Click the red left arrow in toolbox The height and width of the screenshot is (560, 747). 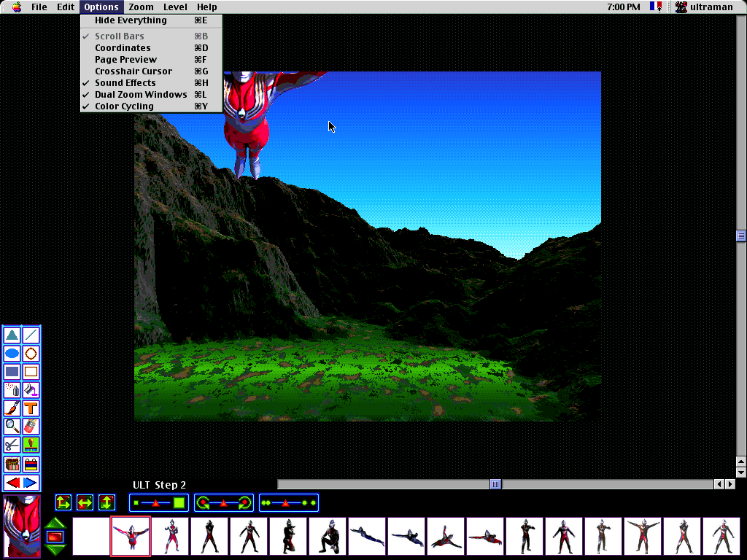point(13,483)
